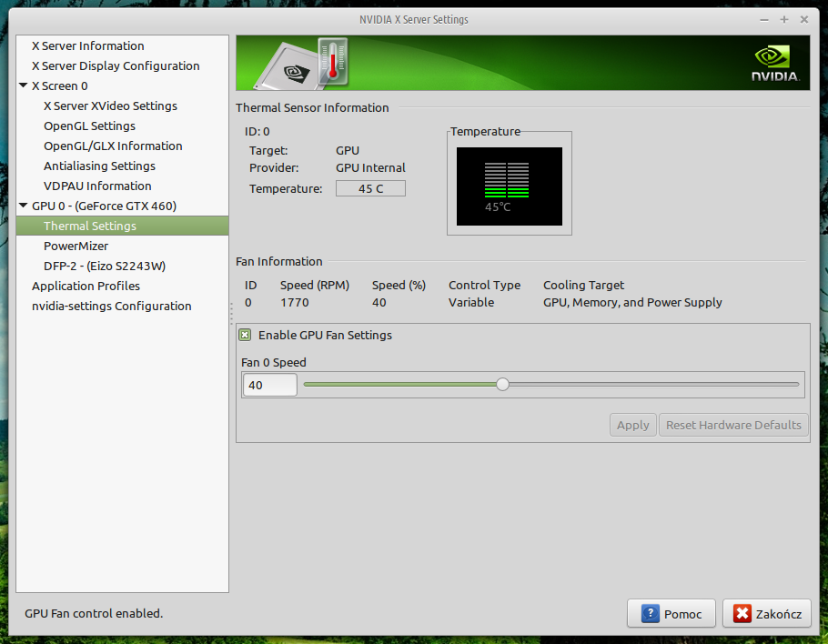
Task: Collapse the GPU 0 GeForce GTX 460 node
Action: (24, 206)
